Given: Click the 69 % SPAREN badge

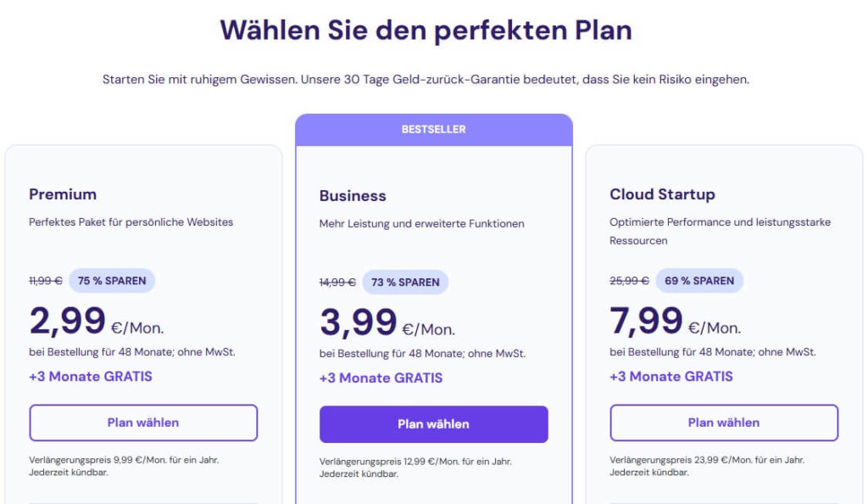Looking at the screenshot, I should [x=698, y=281].
